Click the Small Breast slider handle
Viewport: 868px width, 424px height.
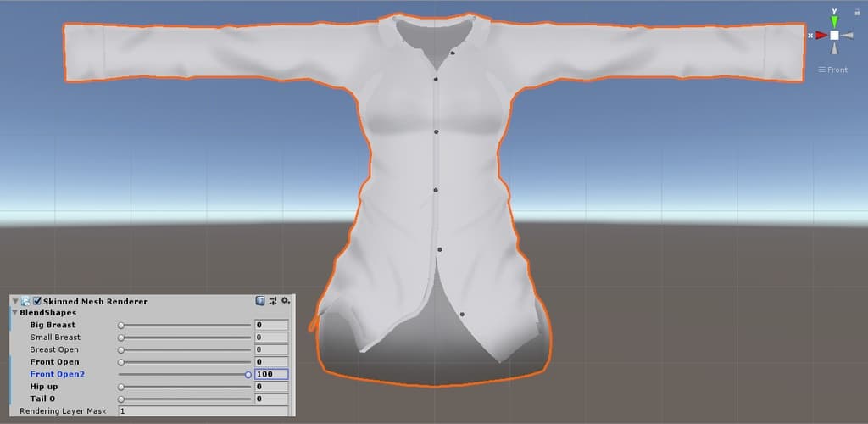coord(121,338)
